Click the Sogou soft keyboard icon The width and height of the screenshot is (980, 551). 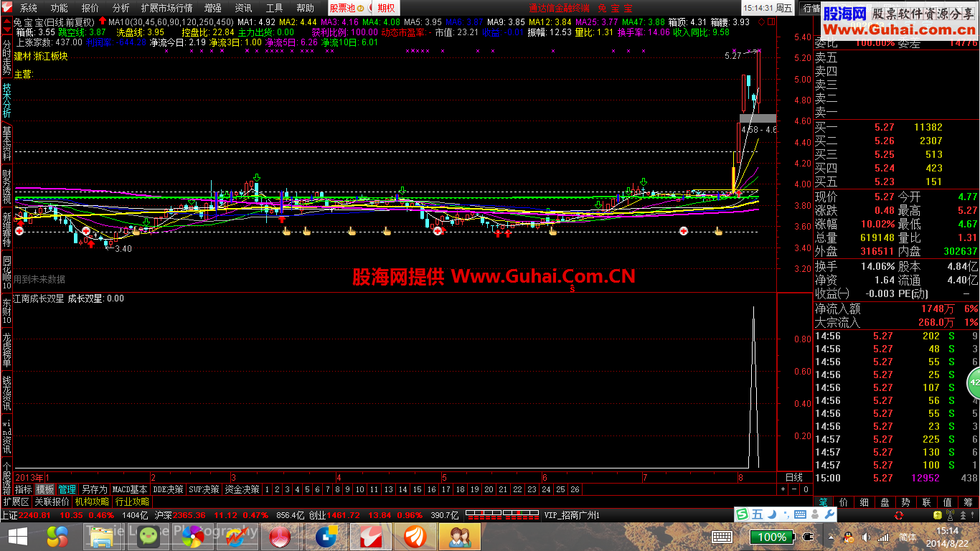tap(800, 514)
